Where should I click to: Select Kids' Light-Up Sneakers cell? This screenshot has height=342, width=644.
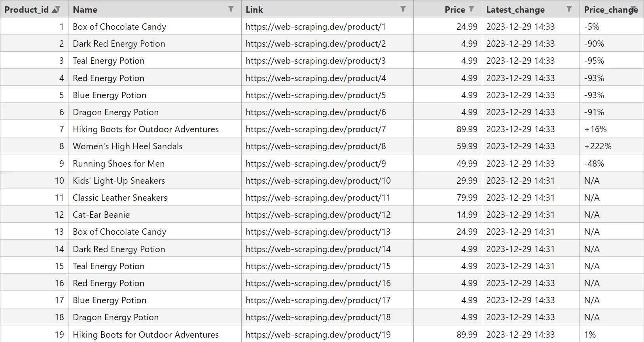pos(155,180)
